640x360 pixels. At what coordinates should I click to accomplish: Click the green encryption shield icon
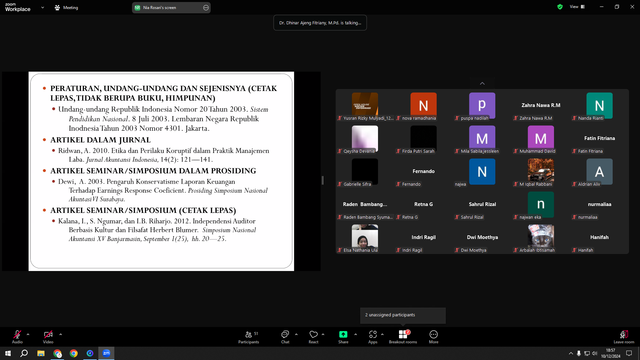click(x=560, y=7)
